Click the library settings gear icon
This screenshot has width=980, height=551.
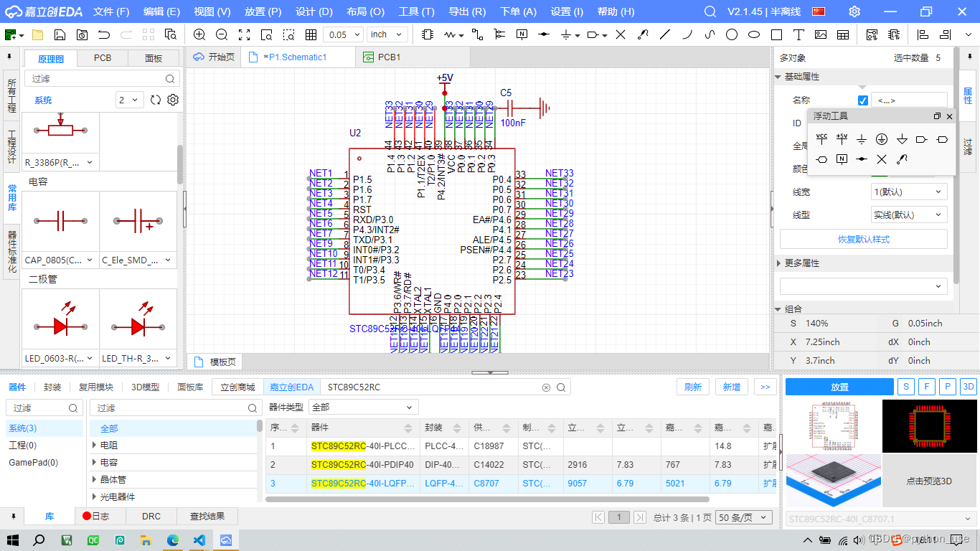point(172,100)
